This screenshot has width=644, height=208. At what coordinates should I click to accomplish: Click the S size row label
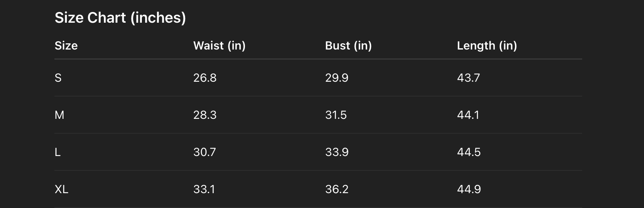pos(58,78)
